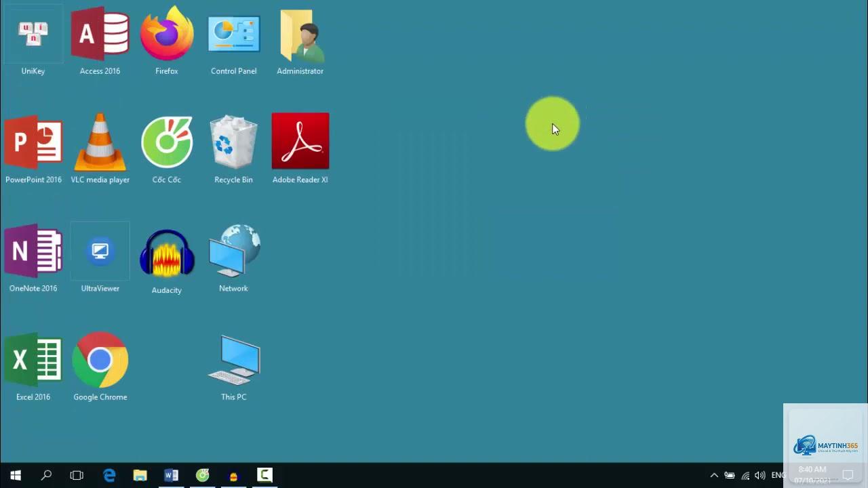Click the VLC media player icon

coord(100,149)
